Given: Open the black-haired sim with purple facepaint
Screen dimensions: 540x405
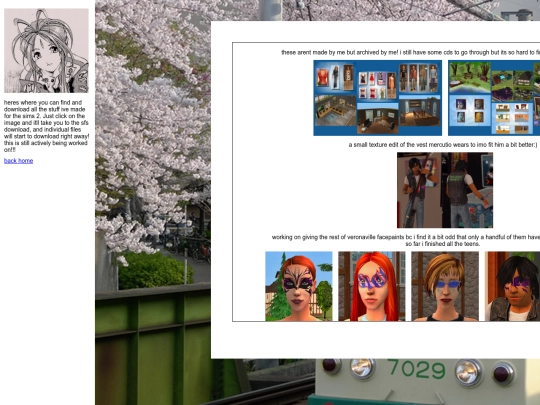Looking at the screenshot, I should [512, 286].
